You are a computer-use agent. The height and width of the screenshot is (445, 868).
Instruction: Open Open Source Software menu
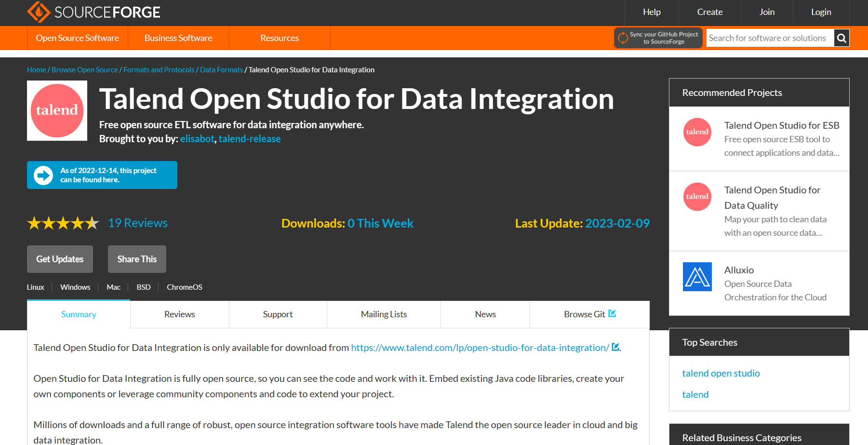tap(77, 38)
